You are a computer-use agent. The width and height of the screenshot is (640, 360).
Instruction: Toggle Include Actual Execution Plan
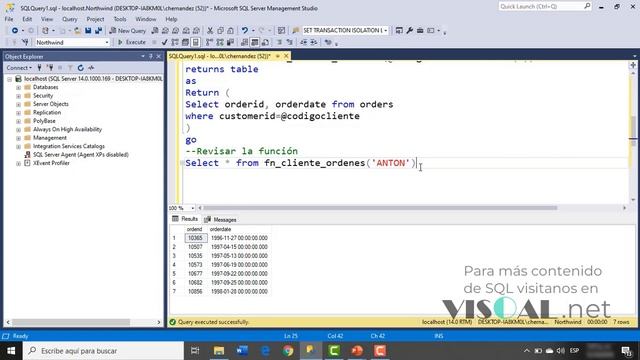pyautogui.click(x=209, y=42)
